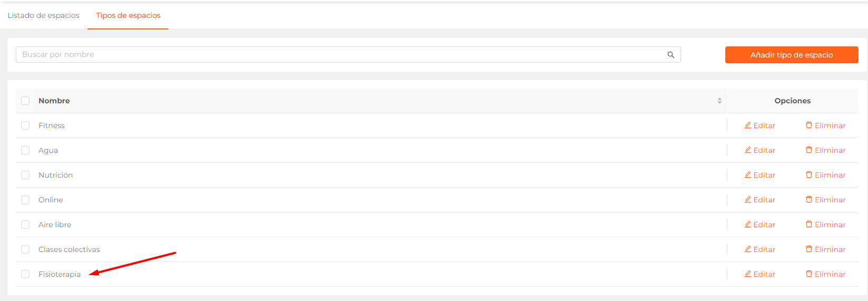This screenshot has width=868, height=301.
Task: Switch to Listado de espacios tab
Action: coord(43,15)
